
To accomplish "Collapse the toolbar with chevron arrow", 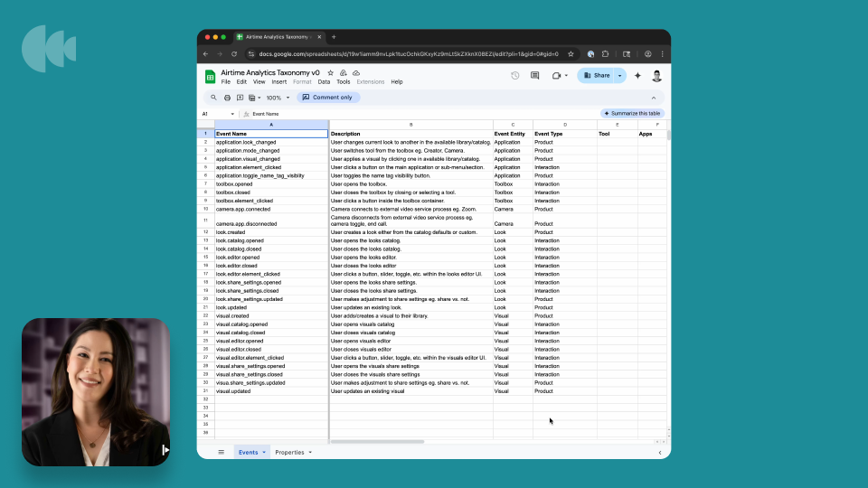I will coord(654,98).
